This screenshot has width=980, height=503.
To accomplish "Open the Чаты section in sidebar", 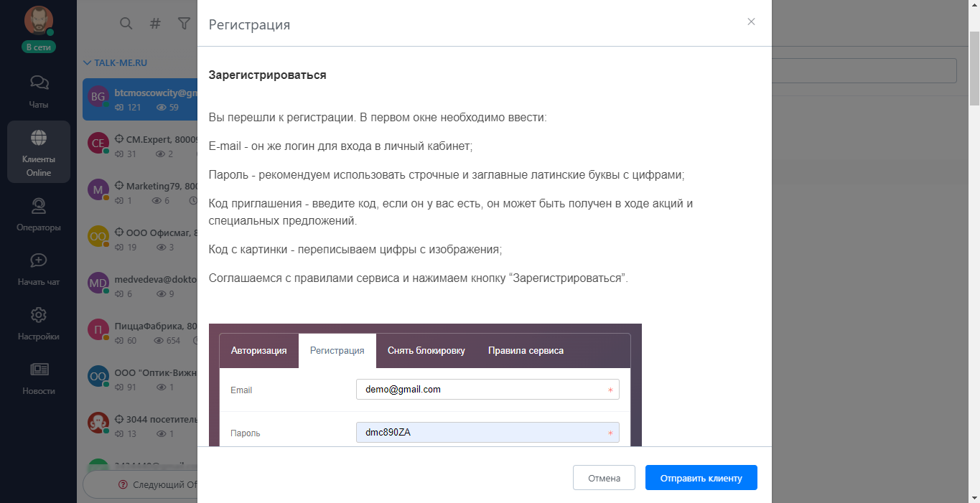I will coord(39,92).
